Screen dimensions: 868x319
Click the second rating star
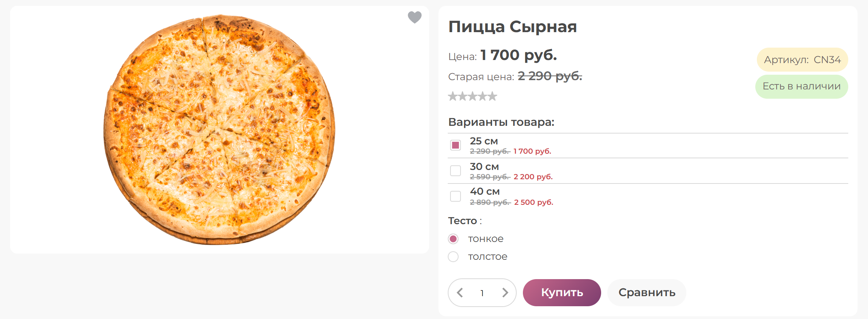[463, 96]
